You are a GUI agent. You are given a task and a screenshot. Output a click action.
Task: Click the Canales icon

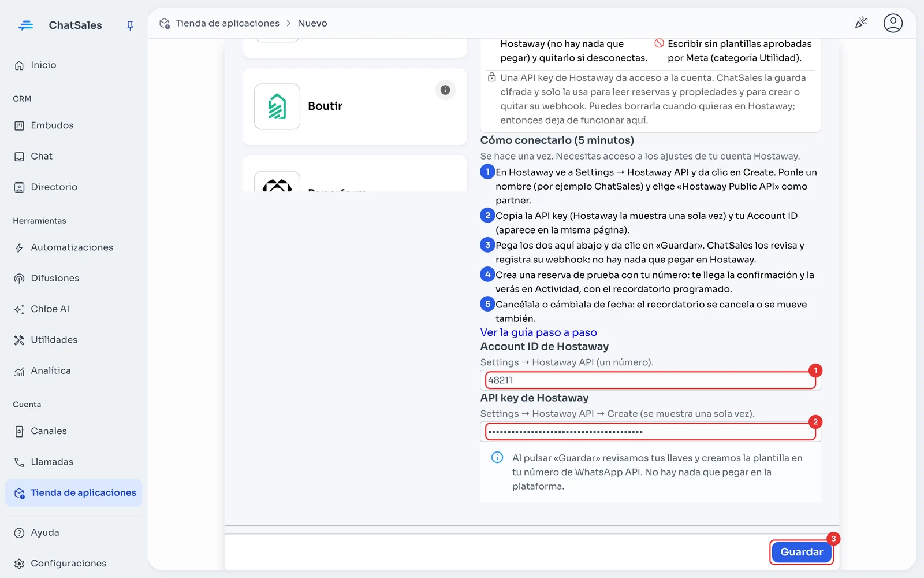tap(19, 431)
